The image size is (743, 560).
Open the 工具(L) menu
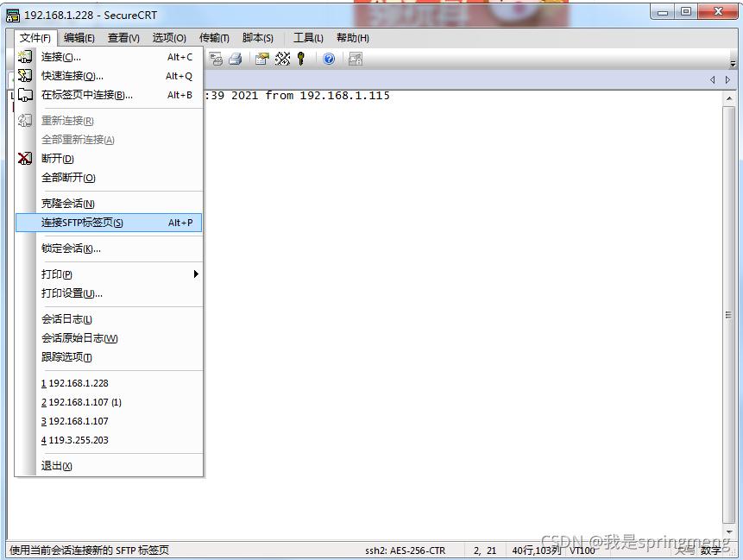[x=308, y=38]
